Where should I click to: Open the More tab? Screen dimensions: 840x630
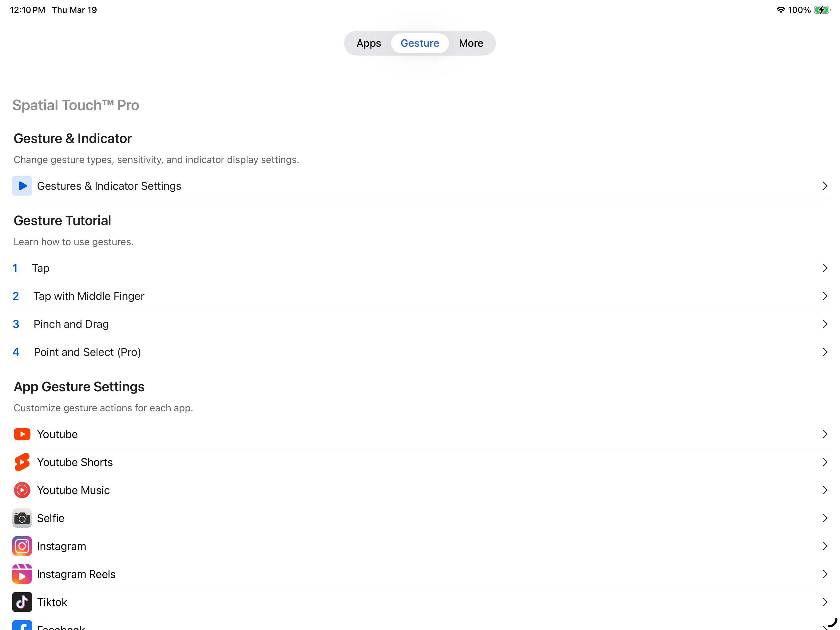(x=471, y=43)
